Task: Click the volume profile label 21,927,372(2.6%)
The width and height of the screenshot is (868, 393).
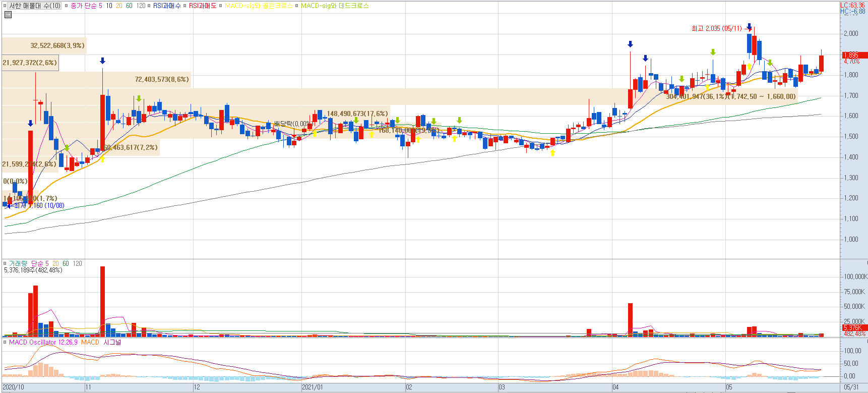Action: [30, 63]
